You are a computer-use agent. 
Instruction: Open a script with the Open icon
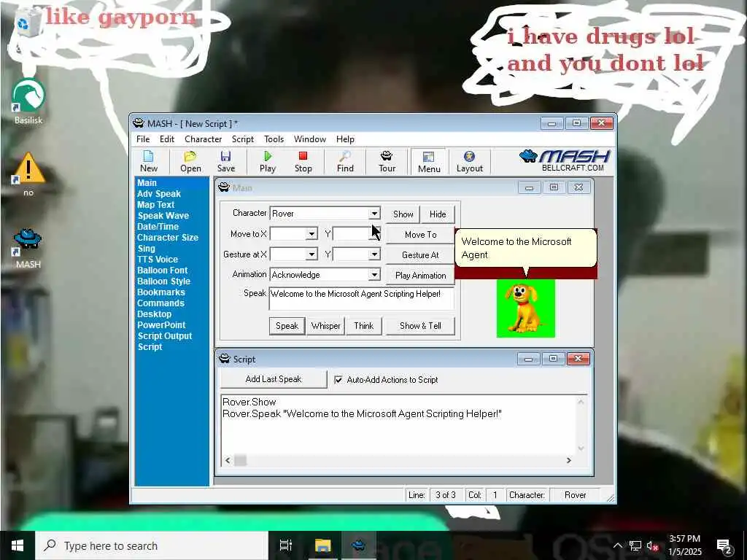pos(190,162)
